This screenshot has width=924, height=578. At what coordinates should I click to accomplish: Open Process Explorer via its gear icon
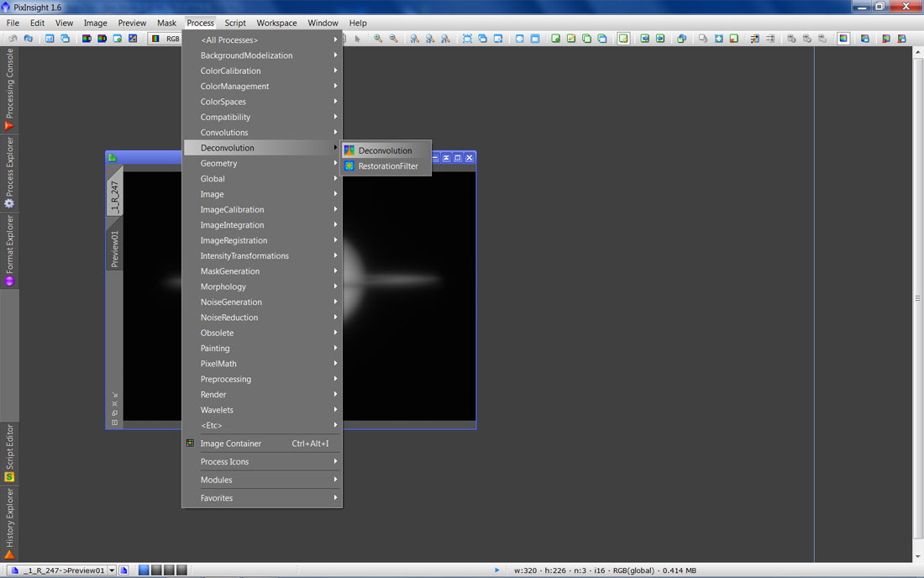point(9,203)
